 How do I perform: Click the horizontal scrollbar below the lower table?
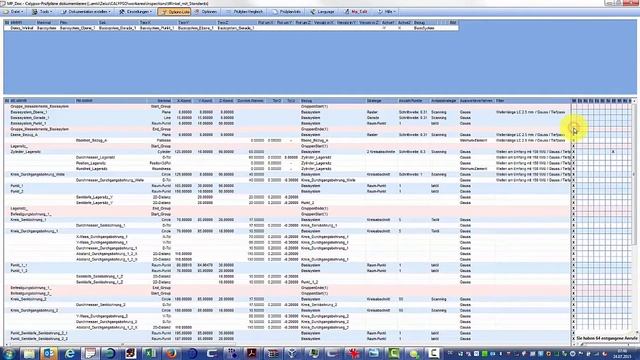tap(122, 344)
